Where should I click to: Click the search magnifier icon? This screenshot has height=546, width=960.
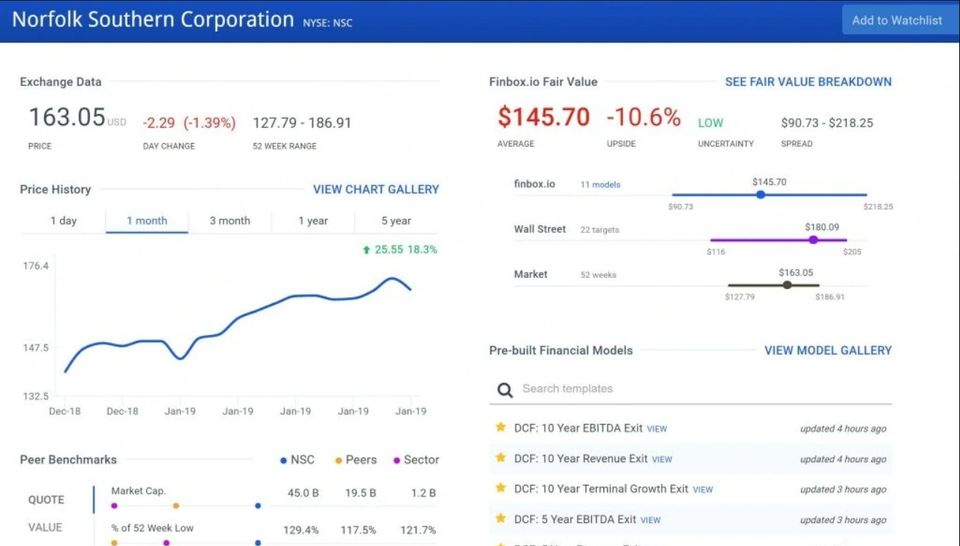point(504,390)
